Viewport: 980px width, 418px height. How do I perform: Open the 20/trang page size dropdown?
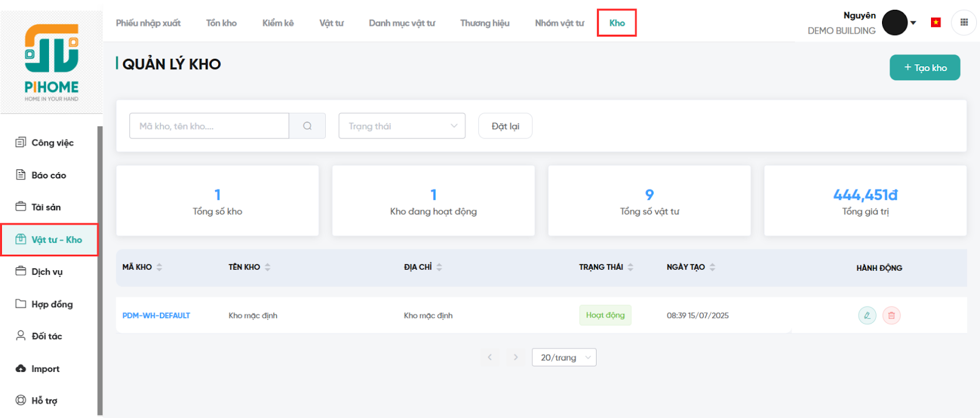pyautogui.click(x=564, y=357)
